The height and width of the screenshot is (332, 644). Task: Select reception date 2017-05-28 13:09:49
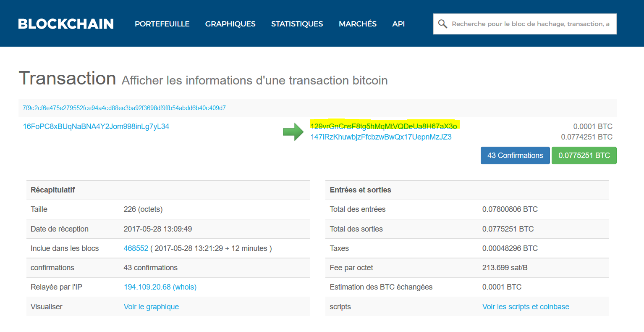pos(158,229)
